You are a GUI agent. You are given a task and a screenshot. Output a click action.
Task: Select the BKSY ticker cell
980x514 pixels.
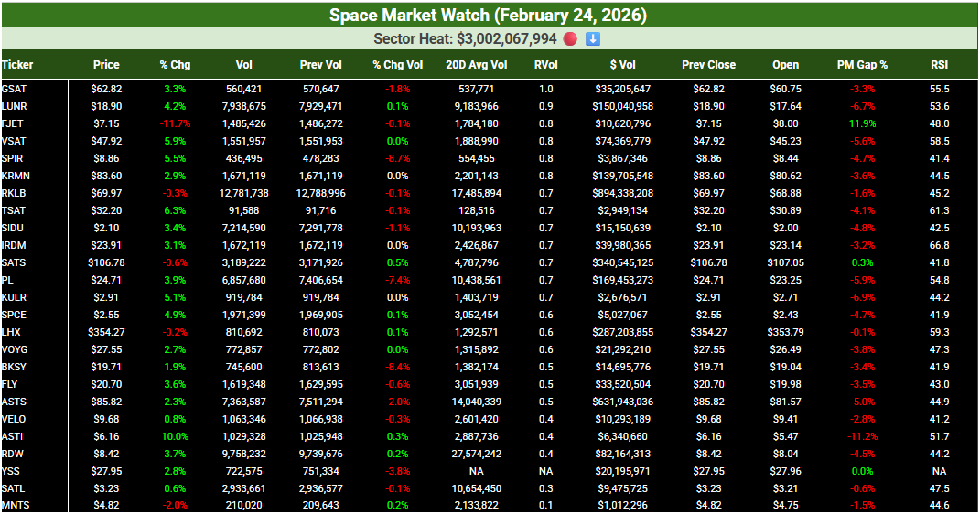point(14,368)
